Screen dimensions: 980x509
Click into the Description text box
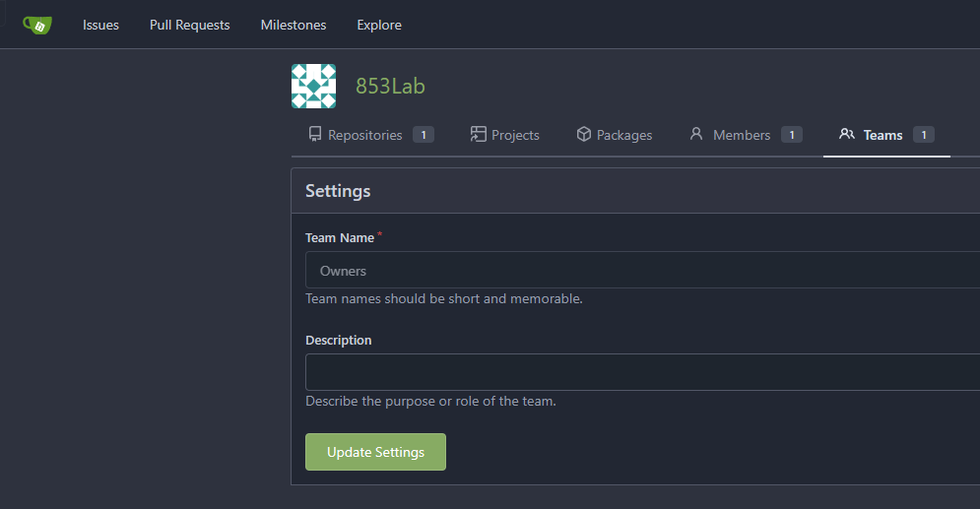[642, 372]
